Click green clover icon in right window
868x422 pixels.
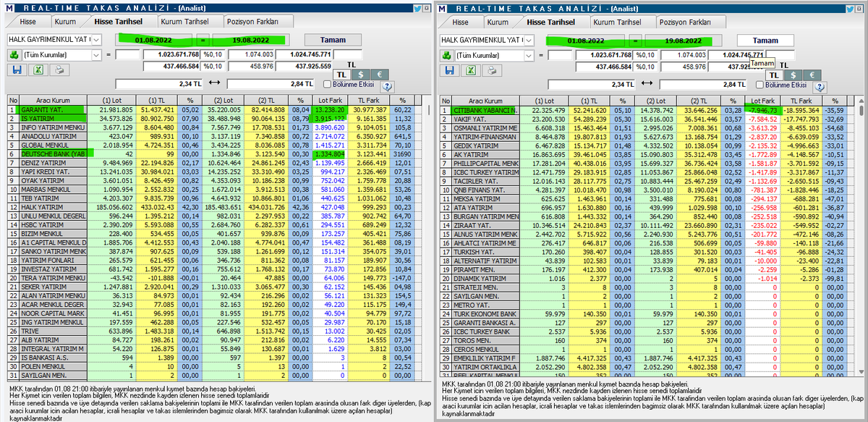tap(447, 54)
